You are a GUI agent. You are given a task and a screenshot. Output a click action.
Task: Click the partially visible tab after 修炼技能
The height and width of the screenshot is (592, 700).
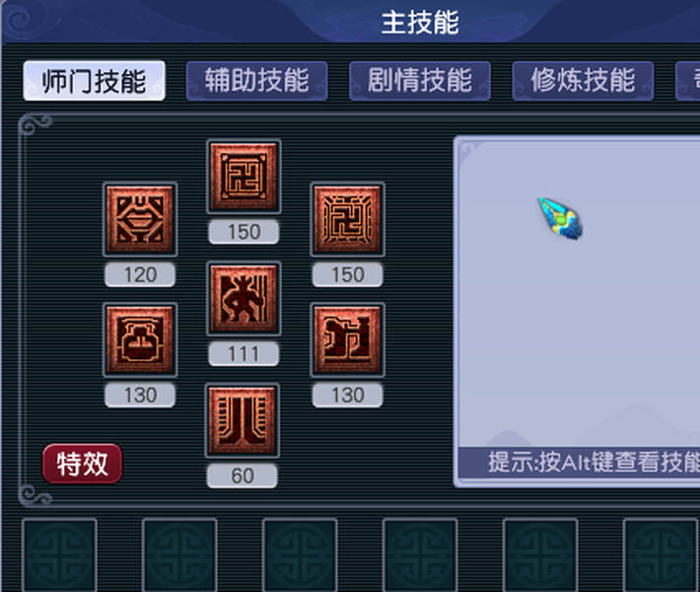coord(688,81)
